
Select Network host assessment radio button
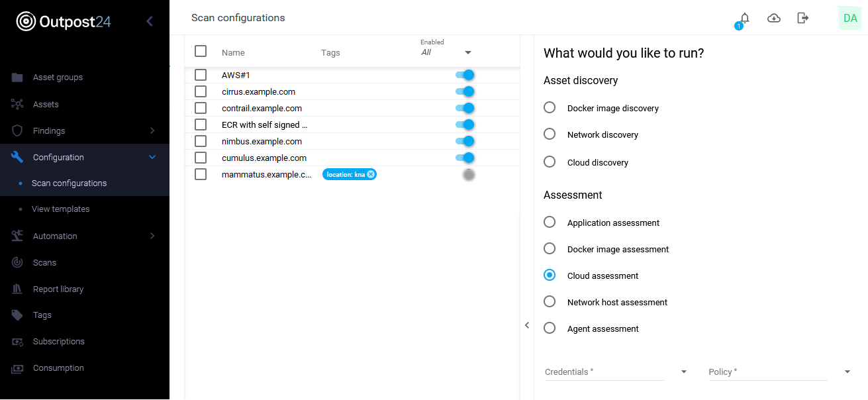[550, 302]
